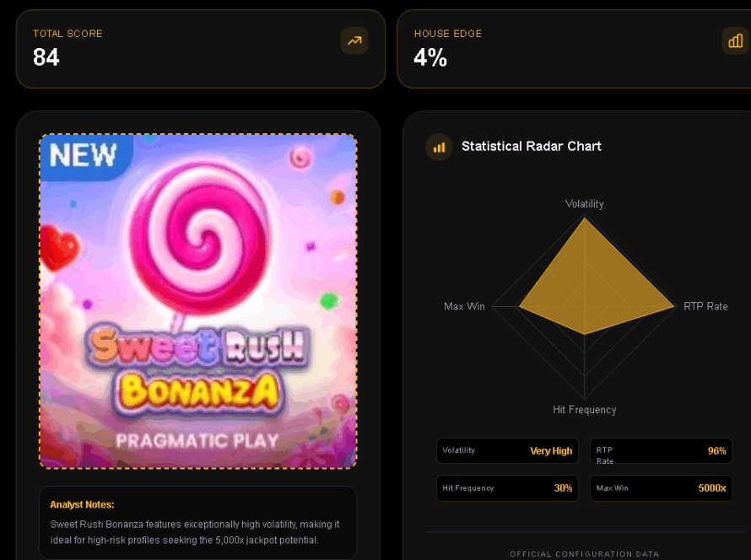Click the Max Win axis label on the radar chart
Image resolution: width=751 pixels, height=560 pixels.
tap(464, 306)
